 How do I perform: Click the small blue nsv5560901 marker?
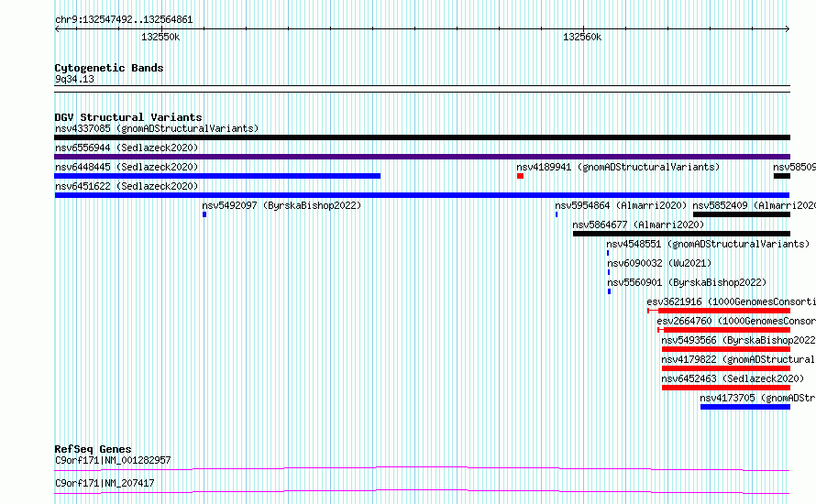pos(609,291)
